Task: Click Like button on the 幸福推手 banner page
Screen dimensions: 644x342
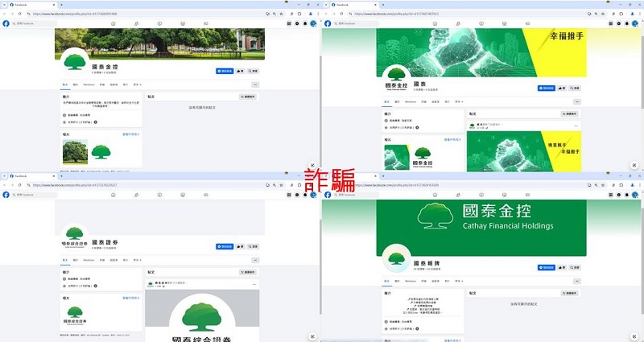Action: 562,89
